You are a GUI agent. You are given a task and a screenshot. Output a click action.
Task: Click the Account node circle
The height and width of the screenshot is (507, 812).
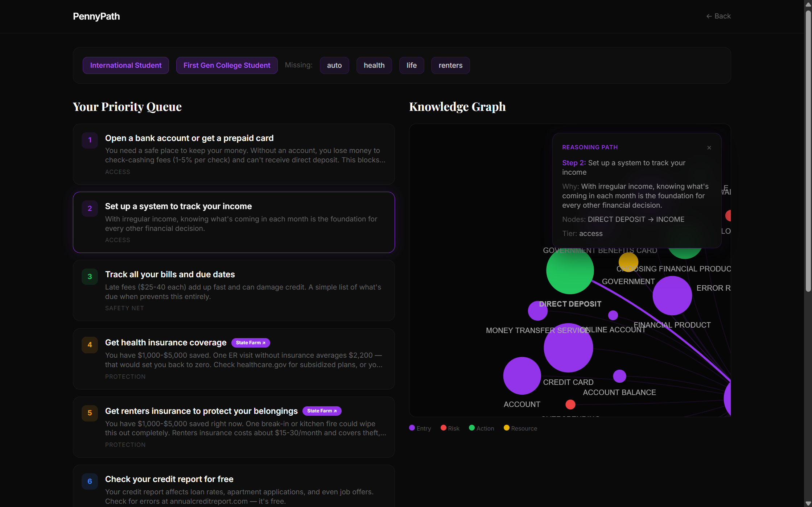(x=522, y=376)
